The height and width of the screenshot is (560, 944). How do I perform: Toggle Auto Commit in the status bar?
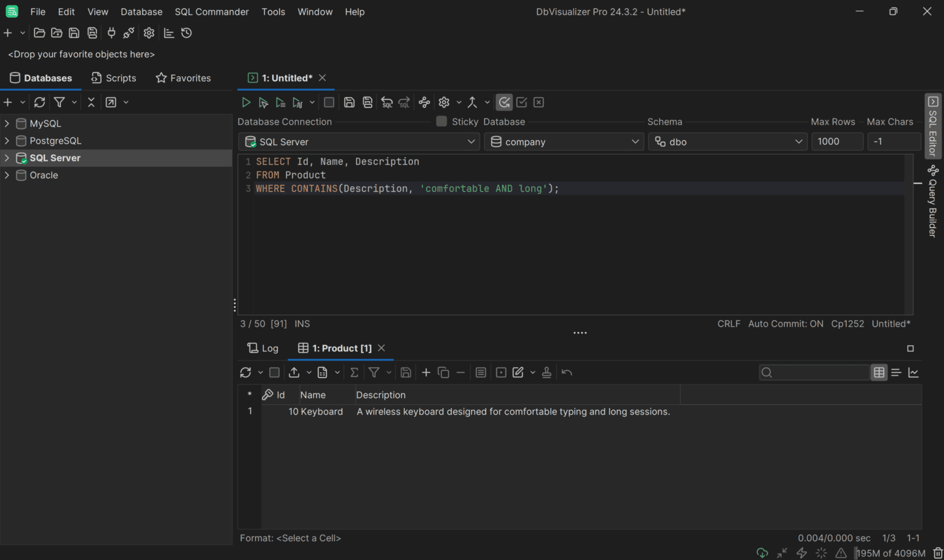[785, 324]
